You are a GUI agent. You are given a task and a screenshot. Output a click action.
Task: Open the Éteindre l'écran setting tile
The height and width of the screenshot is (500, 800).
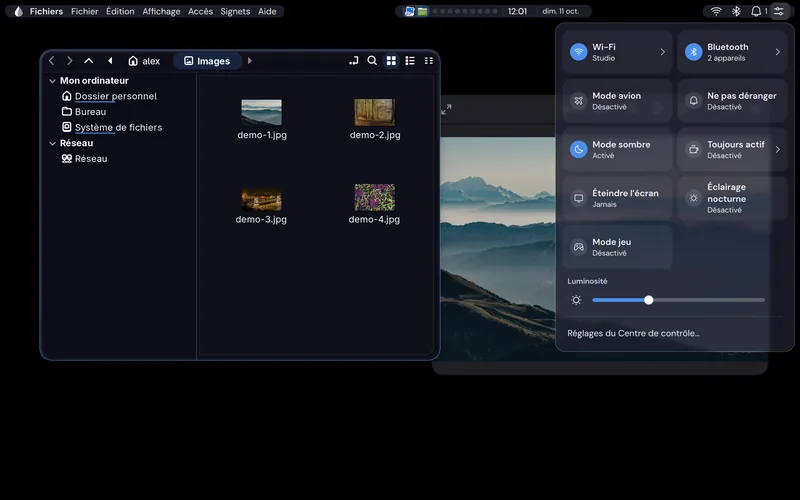coord(617,198)
